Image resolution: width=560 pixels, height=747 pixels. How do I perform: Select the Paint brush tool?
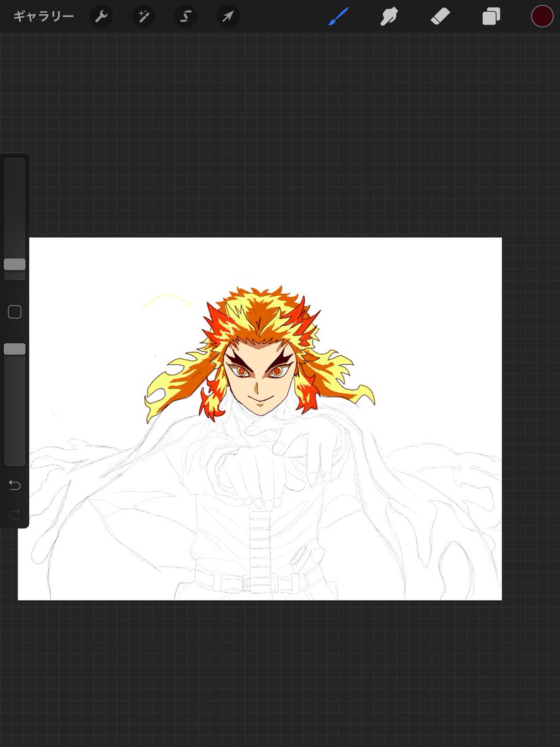338,16
